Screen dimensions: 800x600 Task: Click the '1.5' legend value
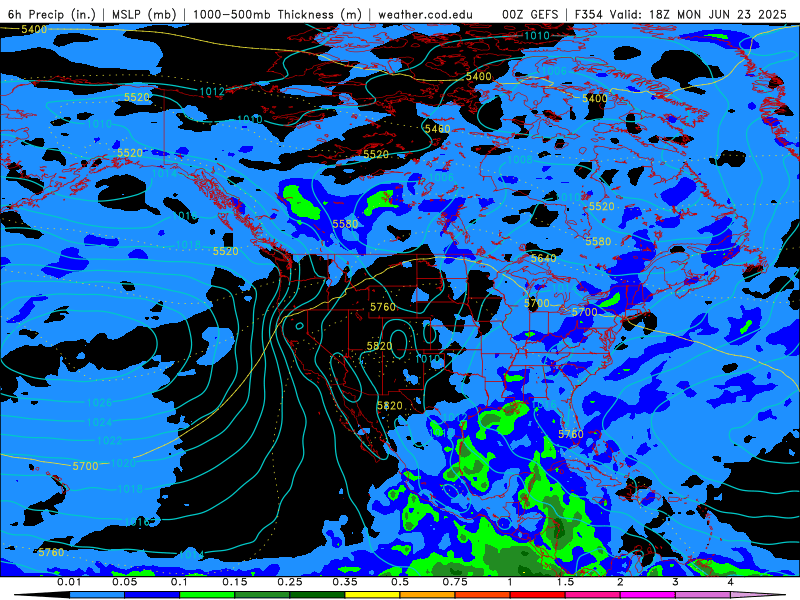(x=565, y=582)
